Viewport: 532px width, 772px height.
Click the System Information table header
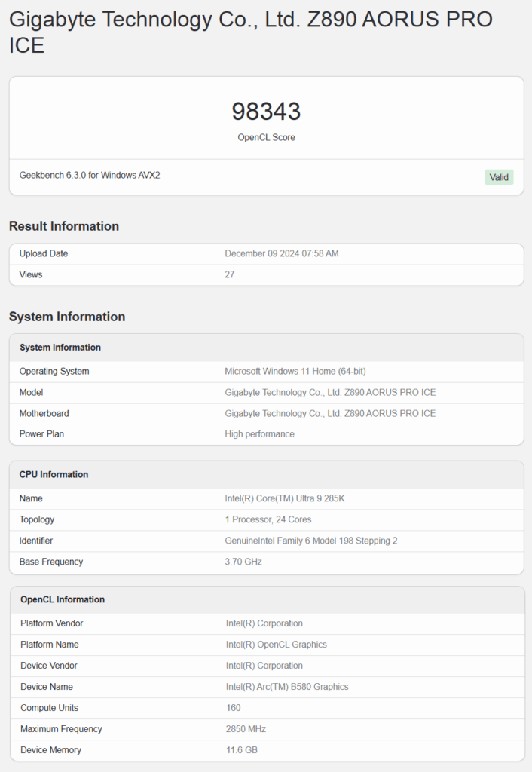[266, 348]
